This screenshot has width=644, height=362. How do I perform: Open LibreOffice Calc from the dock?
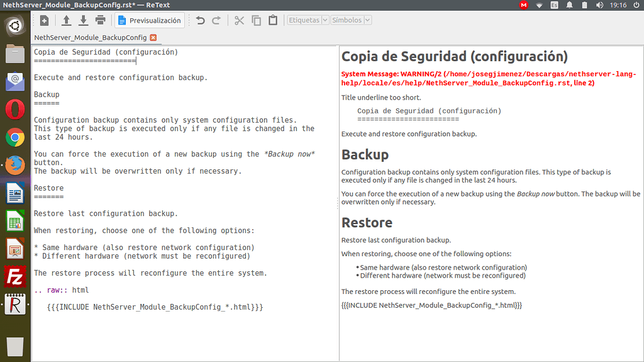tap(15, 222)
